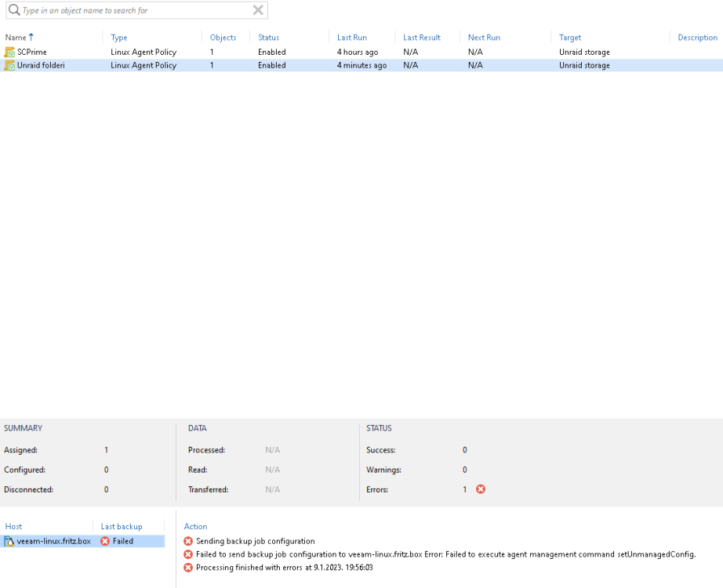Select the SCPrime job row
The height and width of the screenshot is (588, 723).
[x=361, y=52]
